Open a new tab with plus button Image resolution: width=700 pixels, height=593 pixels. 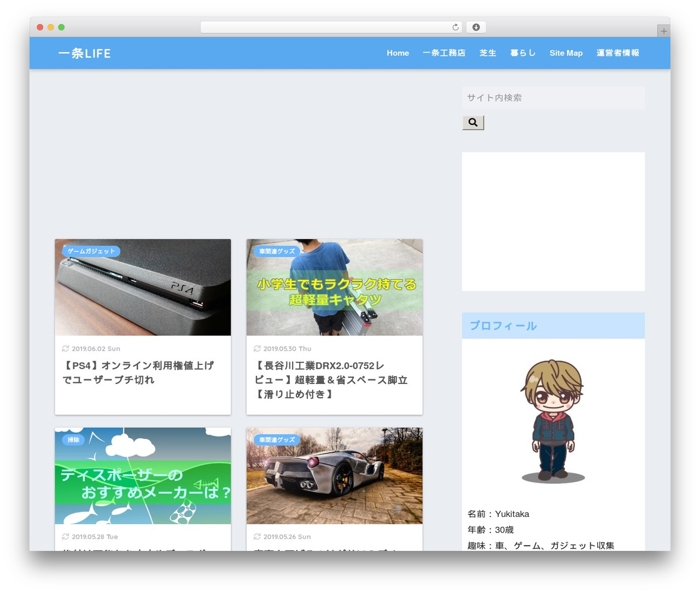tap(663, 31)
